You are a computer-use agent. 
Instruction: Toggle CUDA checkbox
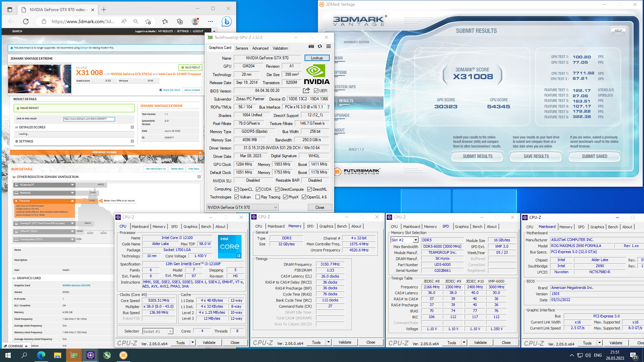coord(258,189)
